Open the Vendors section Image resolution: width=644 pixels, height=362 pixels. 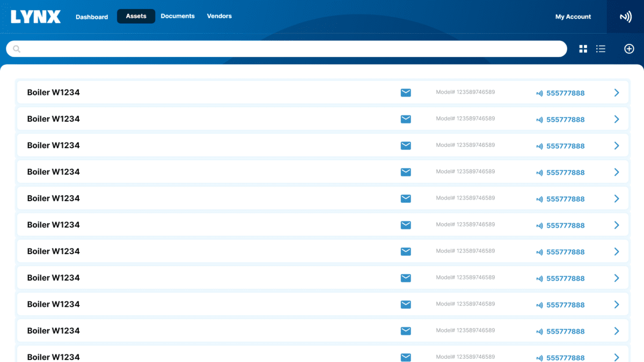coord(219,16)
